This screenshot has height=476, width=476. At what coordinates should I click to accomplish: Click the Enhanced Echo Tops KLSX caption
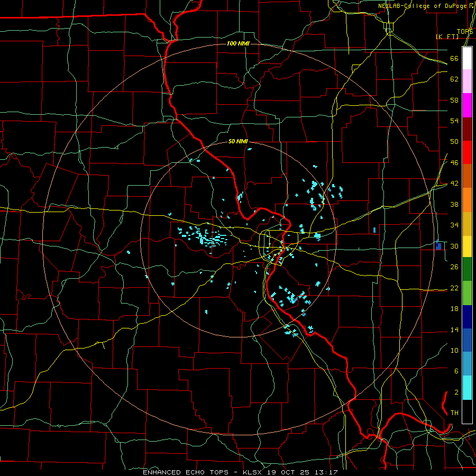[x=241, y=472]
